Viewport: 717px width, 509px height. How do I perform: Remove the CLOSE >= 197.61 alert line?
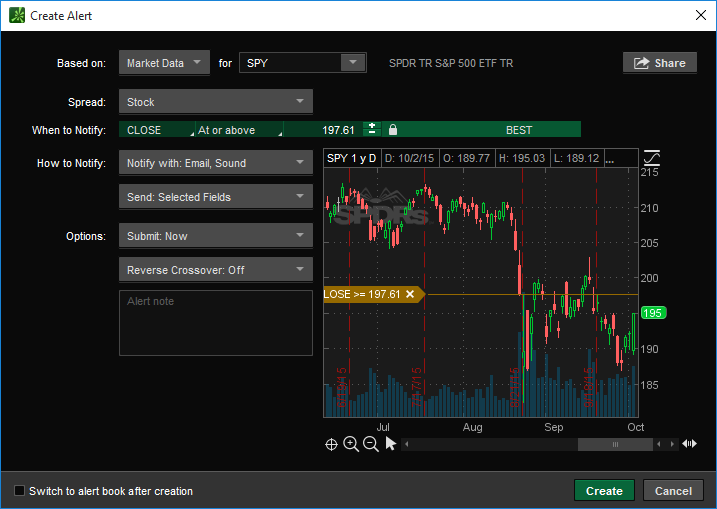pos(410,294)
